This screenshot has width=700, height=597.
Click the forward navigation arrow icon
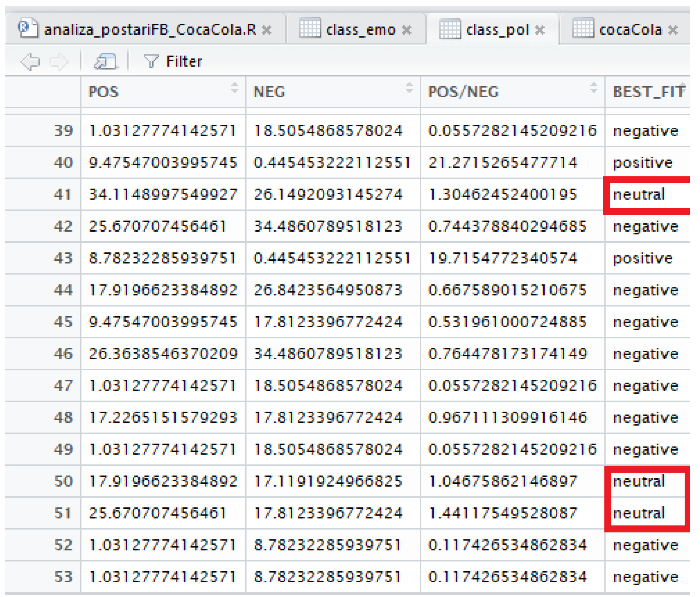tap(59, 62)
